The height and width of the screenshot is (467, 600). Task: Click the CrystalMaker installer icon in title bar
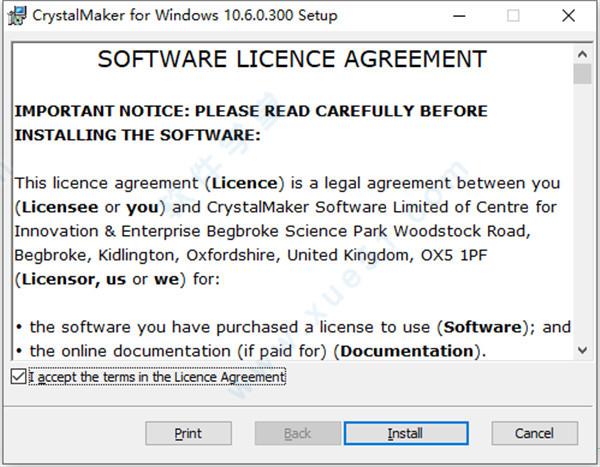17,16
